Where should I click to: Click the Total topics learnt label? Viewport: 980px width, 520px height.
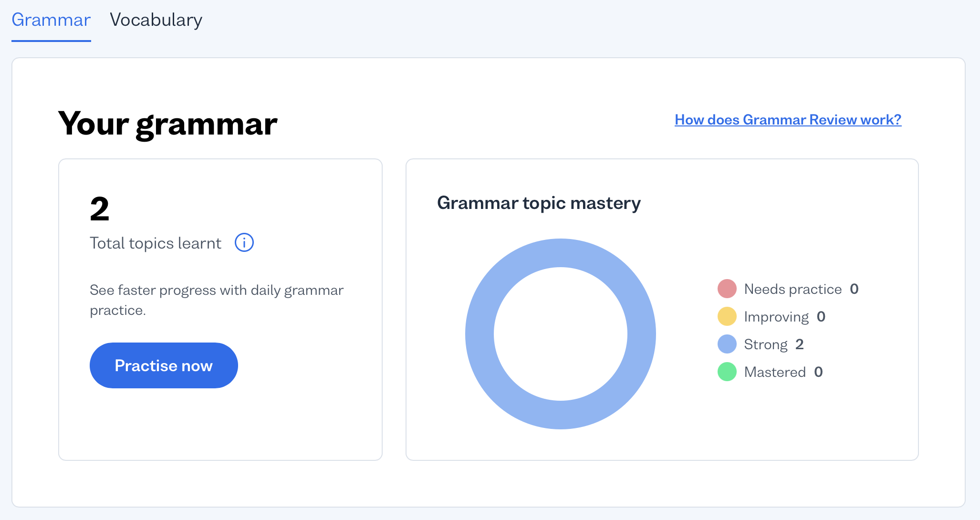pos(156,243)
